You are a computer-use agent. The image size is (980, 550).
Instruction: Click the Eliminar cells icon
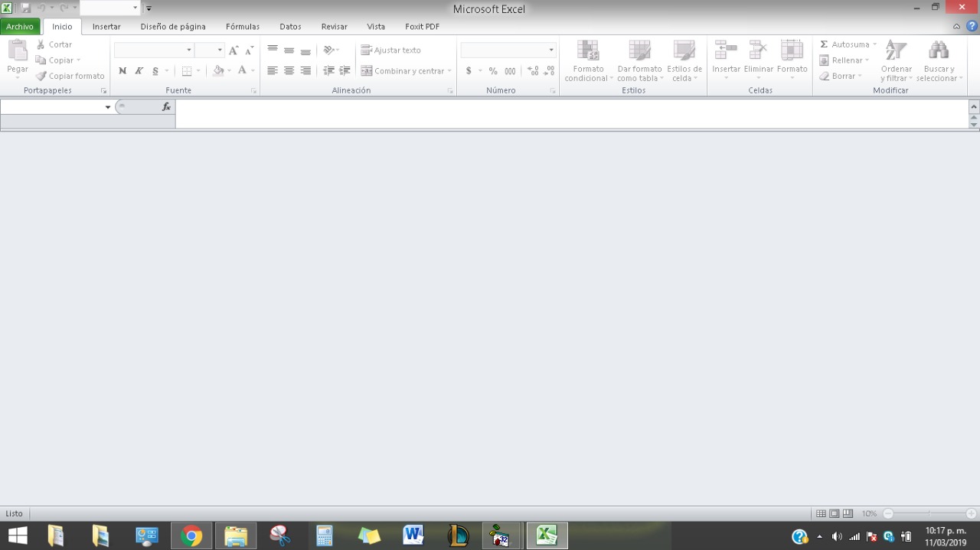759,50
